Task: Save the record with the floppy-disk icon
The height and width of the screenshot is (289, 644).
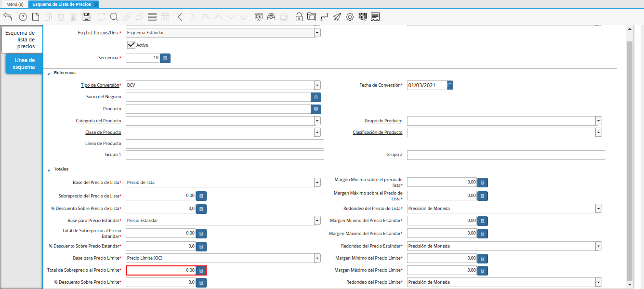Action: [86, 17]
